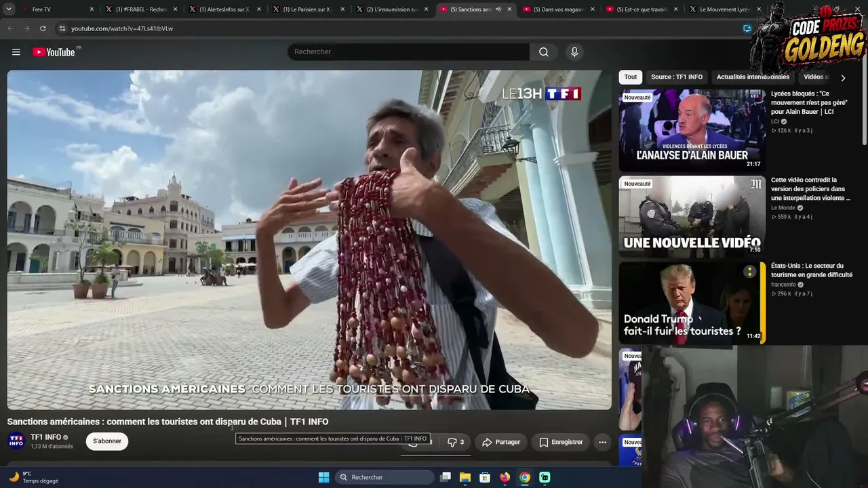Open the YouTube hamburger guide menu

coord(16,52)
